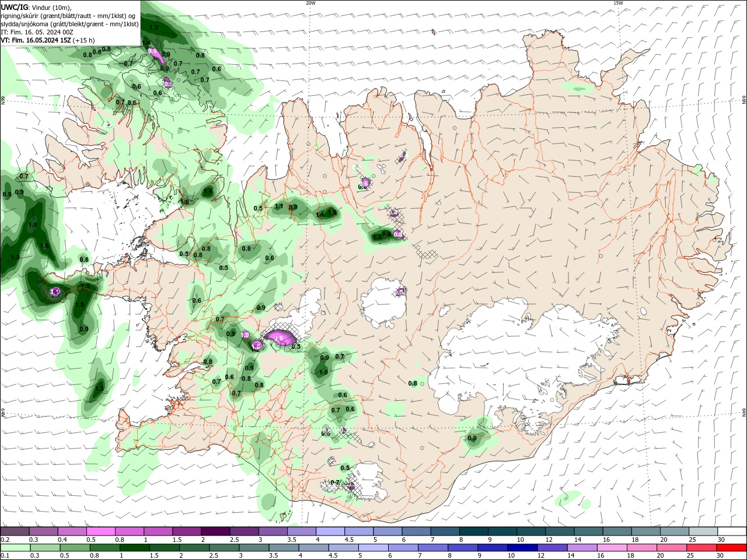This screenshot has height=560, width=747.
Task: Click the light pink 16 swatch in lower legend row
Action: [611, 548]
